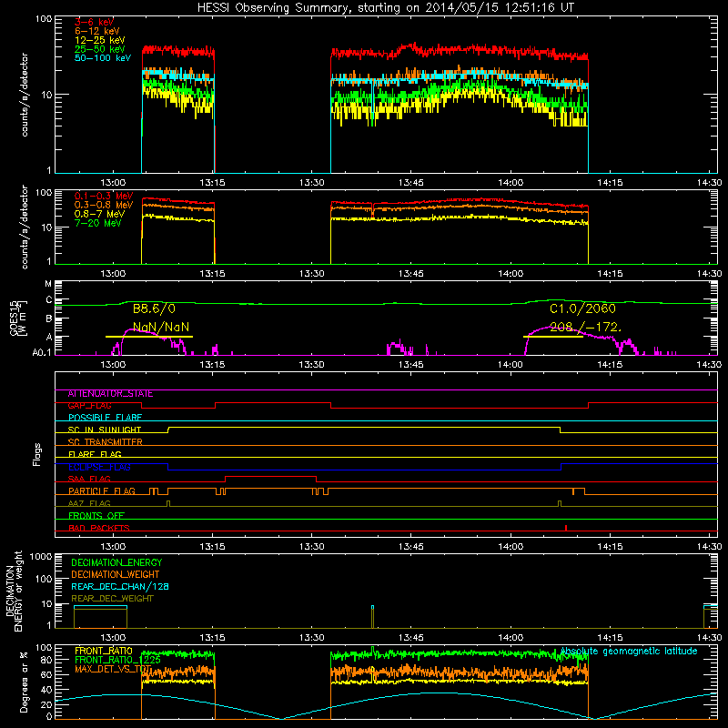Click the DECIMATION_WEIGHT legend label
This screenshot has height=728, width=728.
116,574
